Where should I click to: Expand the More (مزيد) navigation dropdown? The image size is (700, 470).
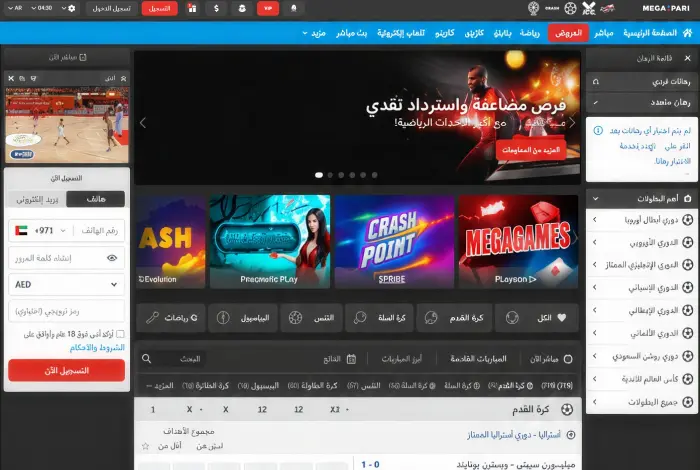tap(314, 33)
